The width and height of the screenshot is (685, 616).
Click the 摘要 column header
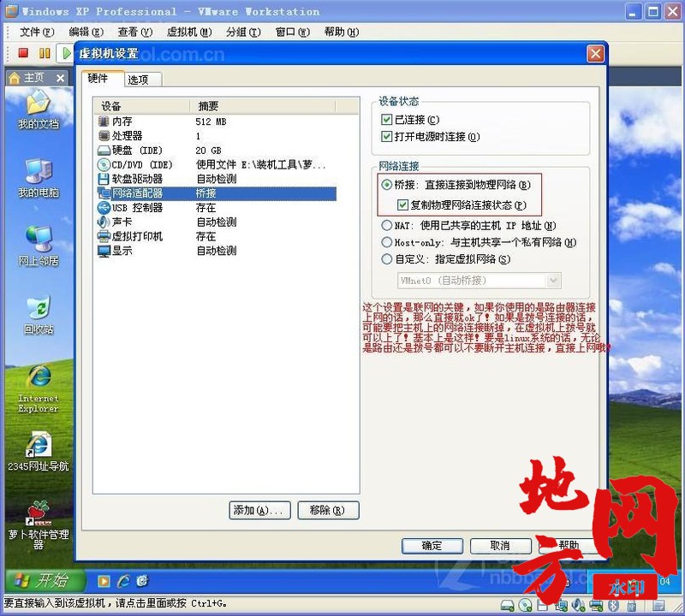(x=263, y=106)
